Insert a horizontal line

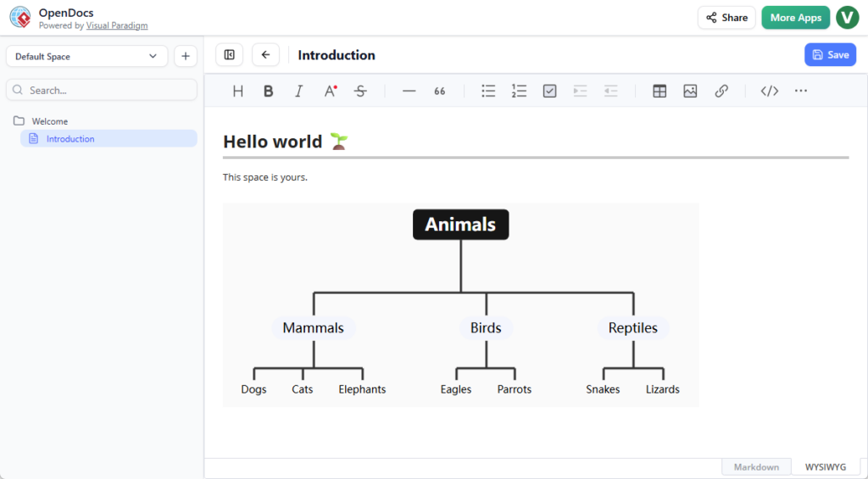tap(409, 91)
